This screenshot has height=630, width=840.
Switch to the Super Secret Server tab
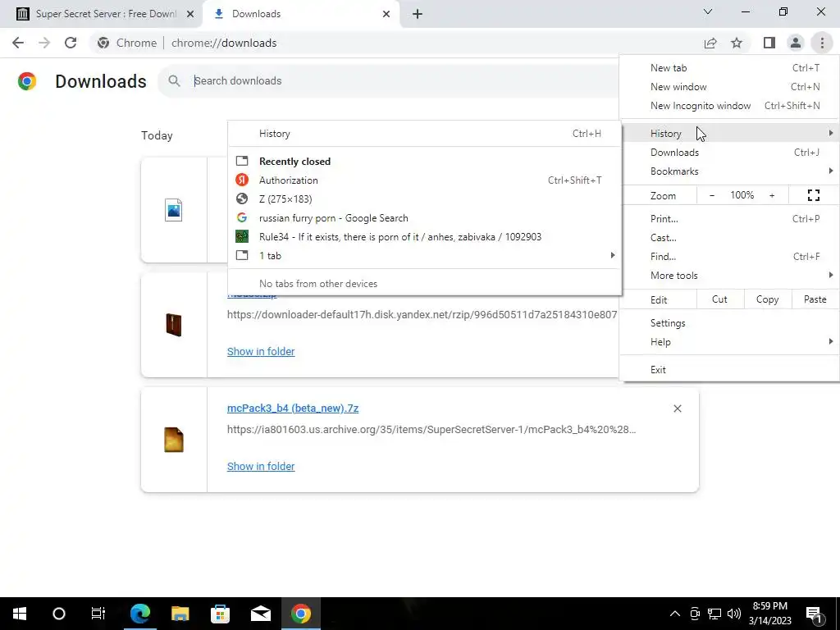[100, 14]
